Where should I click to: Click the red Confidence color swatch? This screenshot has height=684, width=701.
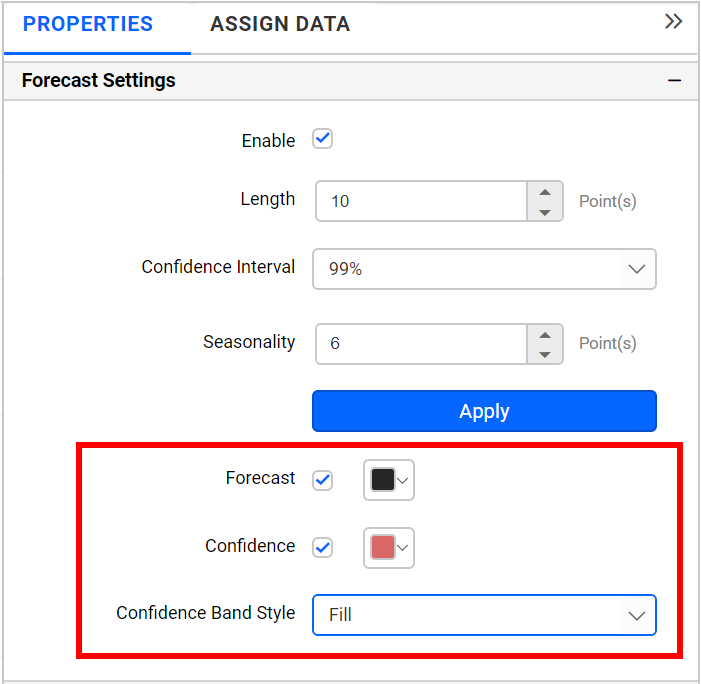tap(382, 547)
